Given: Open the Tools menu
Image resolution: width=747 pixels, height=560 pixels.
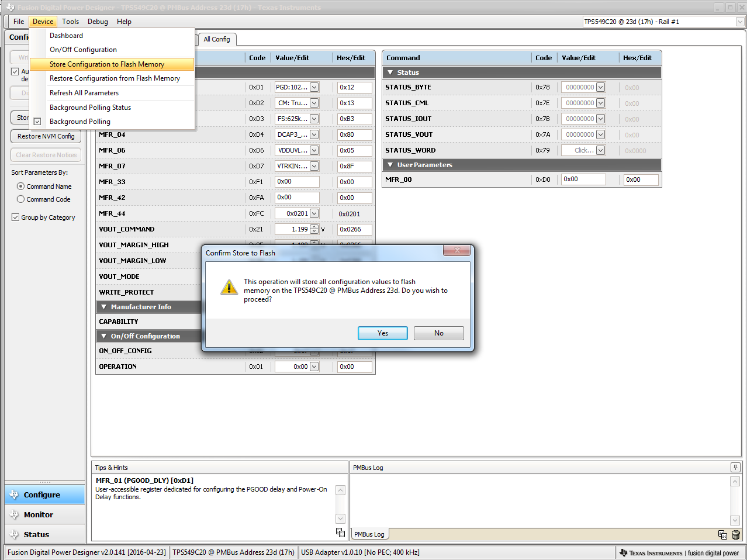Looking at the screenshot, I should click(70, 22).
